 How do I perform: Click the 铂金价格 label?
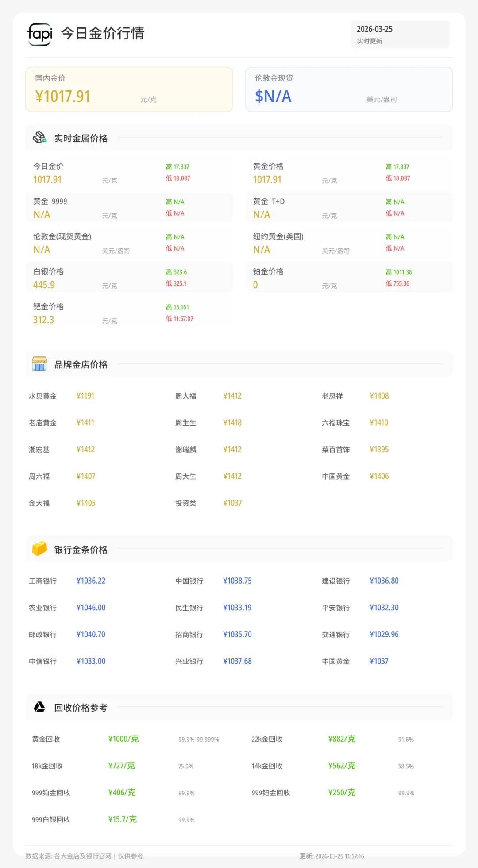(x=268, y=271)
